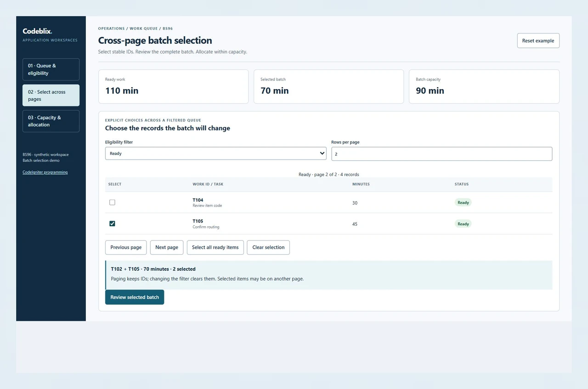This screenshot has width=588, height=389.
Task: Click the Codeblix logo in the sidebar
Action: 37,31
